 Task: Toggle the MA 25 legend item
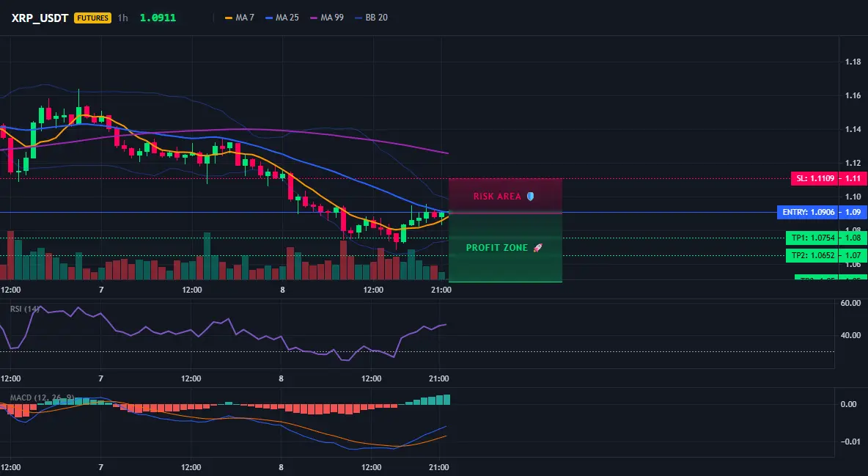pos(282,18)
